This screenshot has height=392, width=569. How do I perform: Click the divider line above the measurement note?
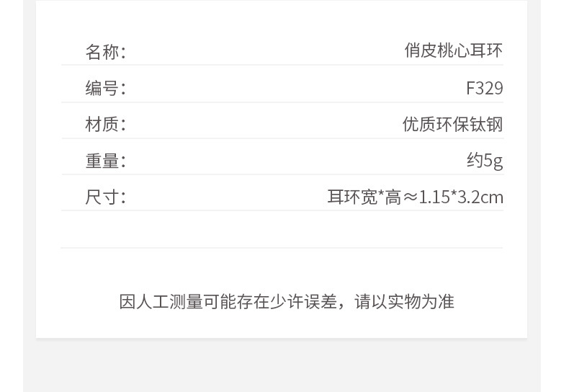pyautogui.click(x=282, y=248)
